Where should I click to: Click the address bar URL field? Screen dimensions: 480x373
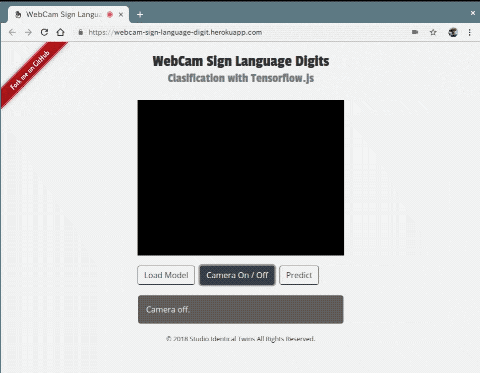(x=240, y=32)
